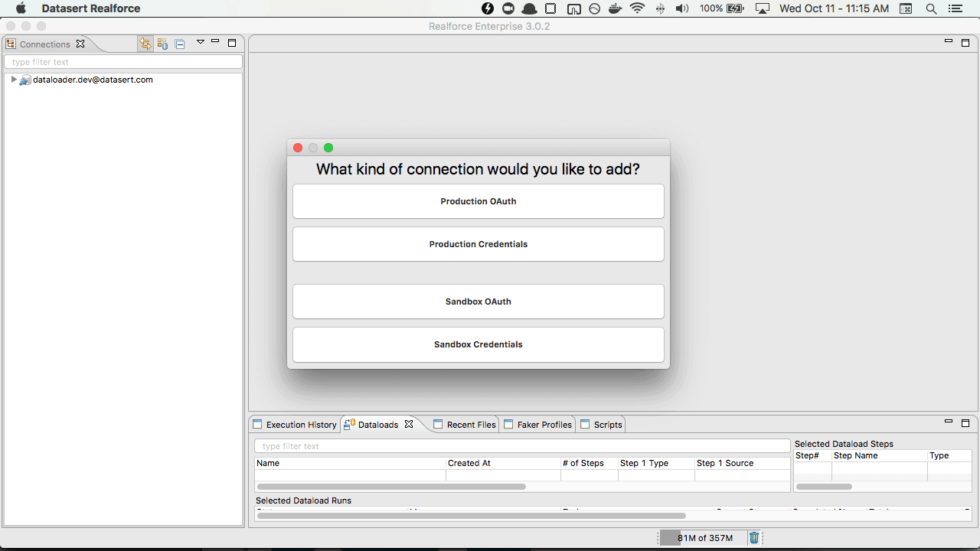The height and width of the screenshot is (551, 980).
Task: Click the Type column header in Dataload Steps
Action: click(x=949, y=455)
